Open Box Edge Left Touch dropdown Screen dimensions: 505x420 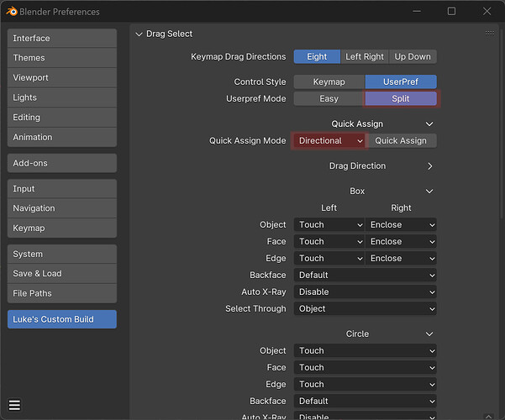click(329, 259)
